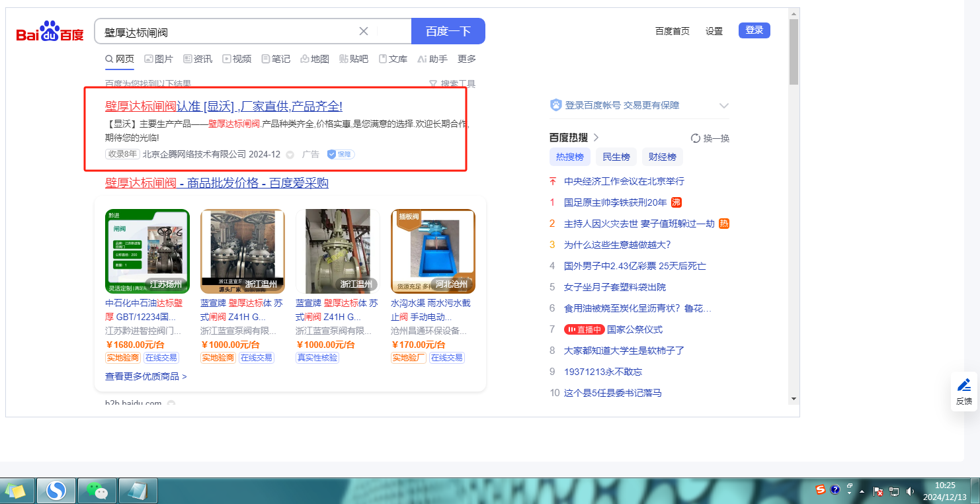Expand the login banner chevron
Screen dimensions: 980x504
coord(724,106)
